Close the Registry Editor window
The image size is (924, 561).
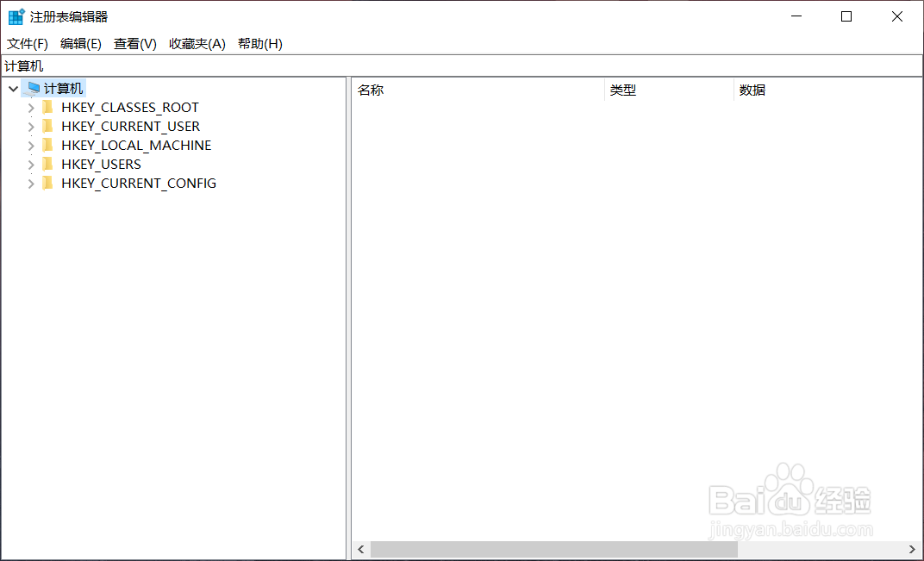(x=897, y=16)
